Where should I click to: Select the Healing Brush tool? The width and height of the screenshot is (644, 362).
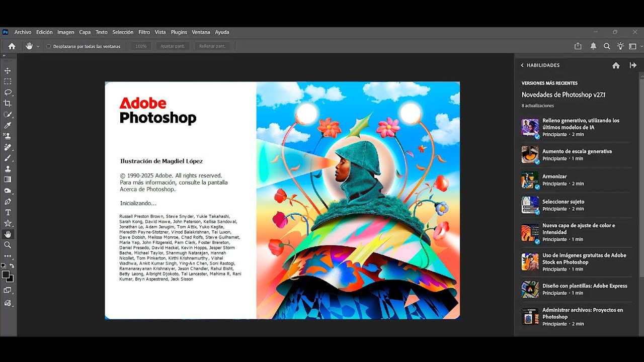[x=8, y=147]
